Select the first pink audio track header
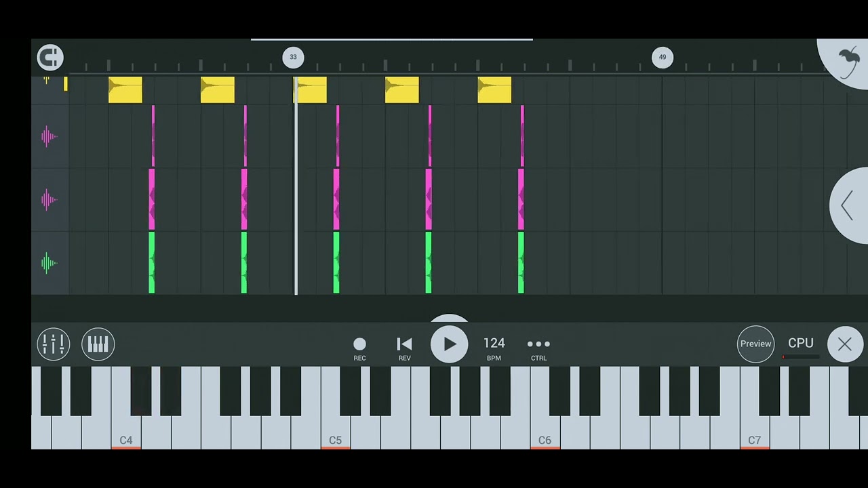 49,136
